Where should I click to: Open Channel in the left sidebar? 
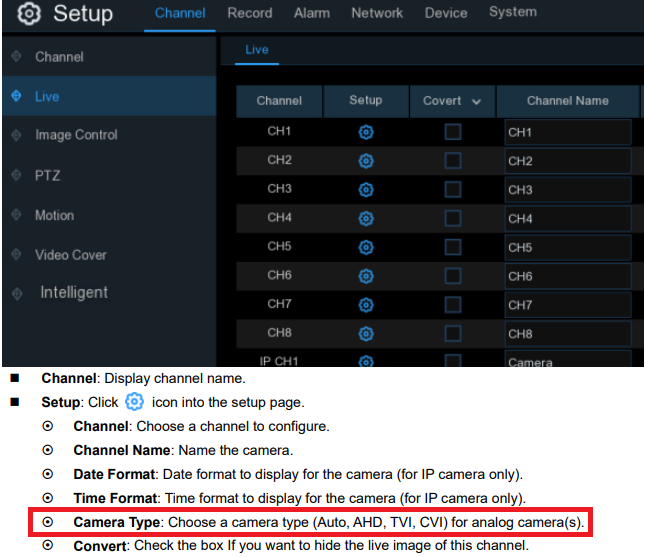click(x=109, y=56)
